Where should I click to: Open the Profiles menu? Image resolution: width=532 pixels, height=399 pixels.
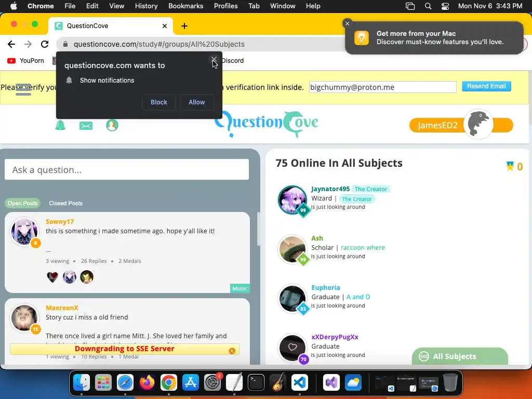pos(226,6)
